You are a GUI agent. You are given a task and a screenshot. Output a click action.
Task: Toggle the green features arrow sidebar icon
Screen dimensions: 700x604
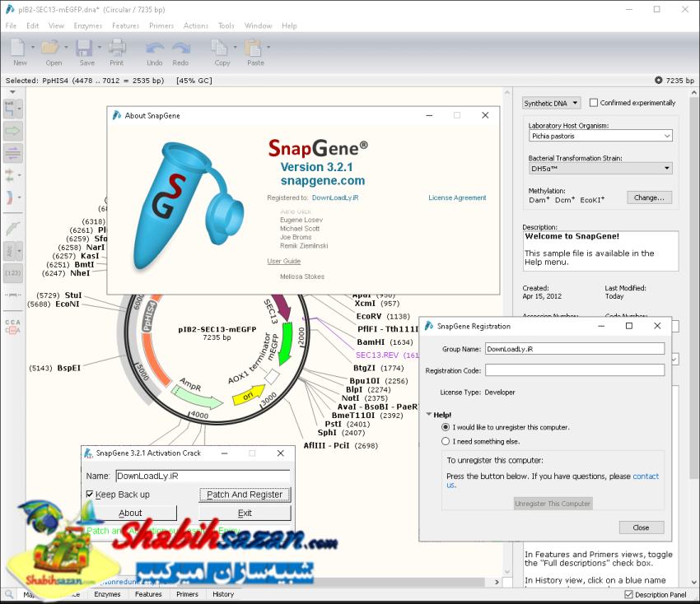(x=13, y=131)
